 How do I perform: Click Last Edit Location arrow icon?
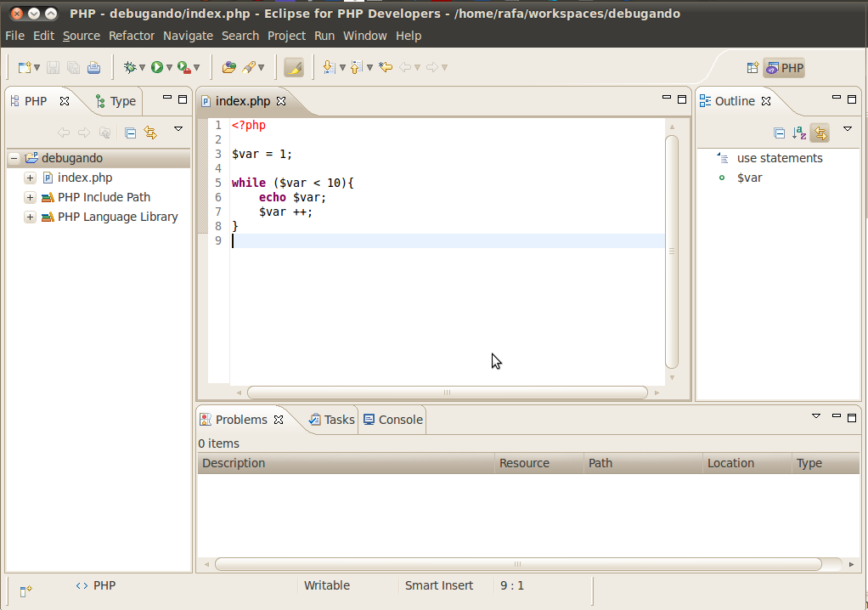click(386, 67)
